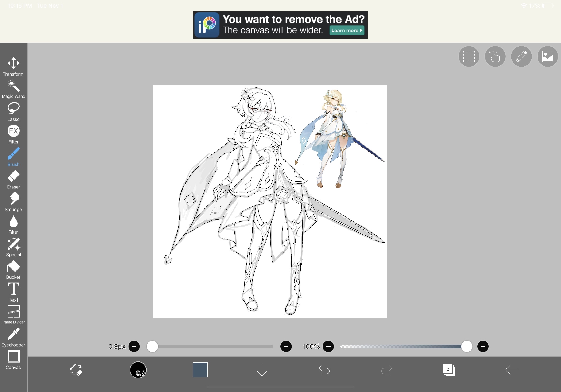
Task: Activate the selection mode icon
Action: [x=469, y=56]
